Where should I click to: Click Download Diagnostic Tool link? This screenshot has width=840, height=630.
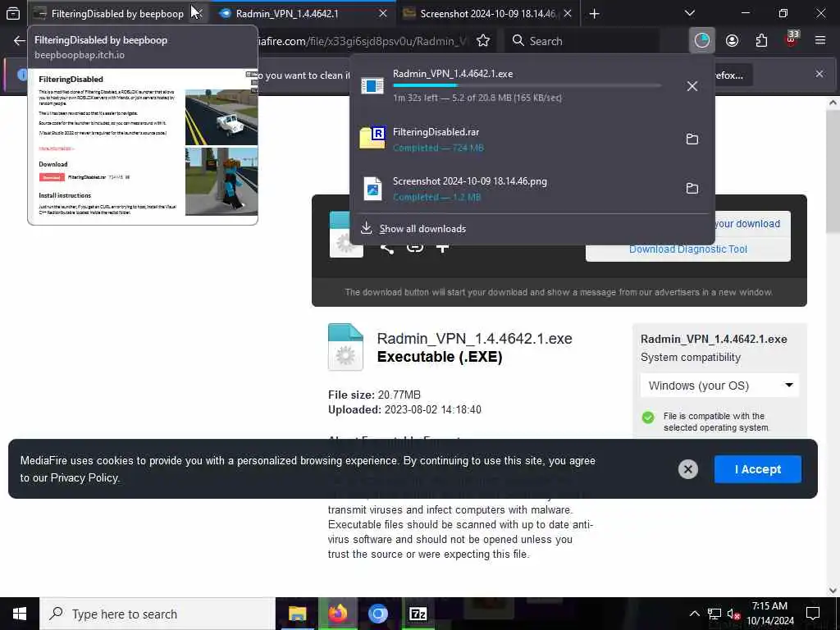688,249
